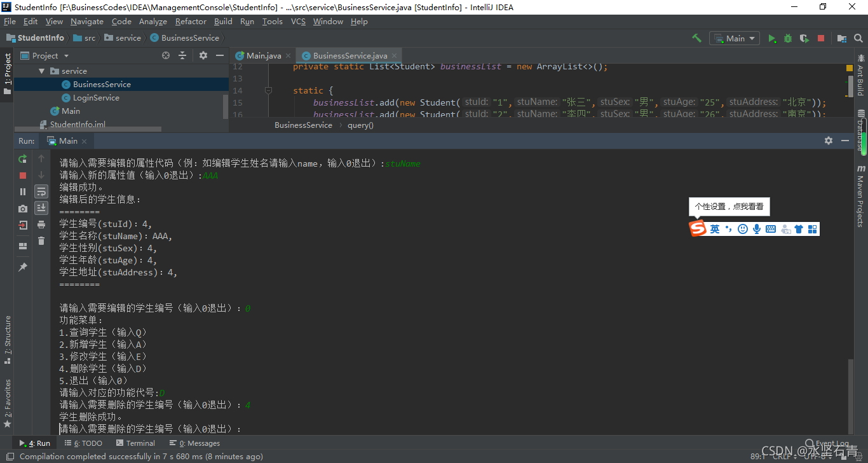Screen dimensions: 868x463
Task: Switch to BusinessService.java editor tab
Action: (349, 55)
